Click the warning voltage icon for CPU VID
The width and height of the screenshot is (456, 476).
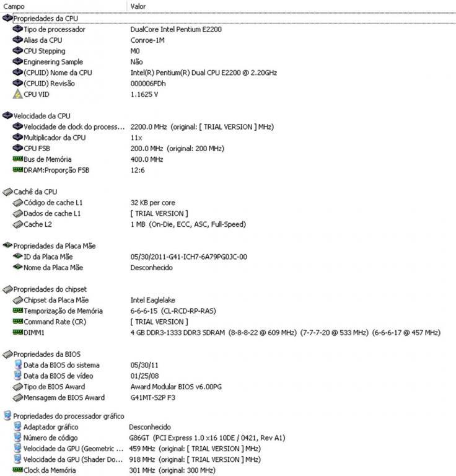[17, 94]
